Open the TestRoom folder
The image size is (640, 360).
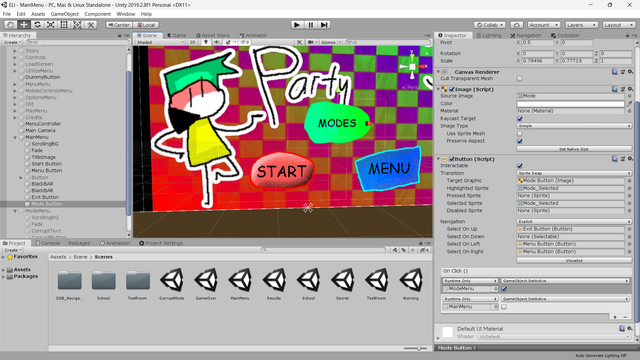(138, 284)
